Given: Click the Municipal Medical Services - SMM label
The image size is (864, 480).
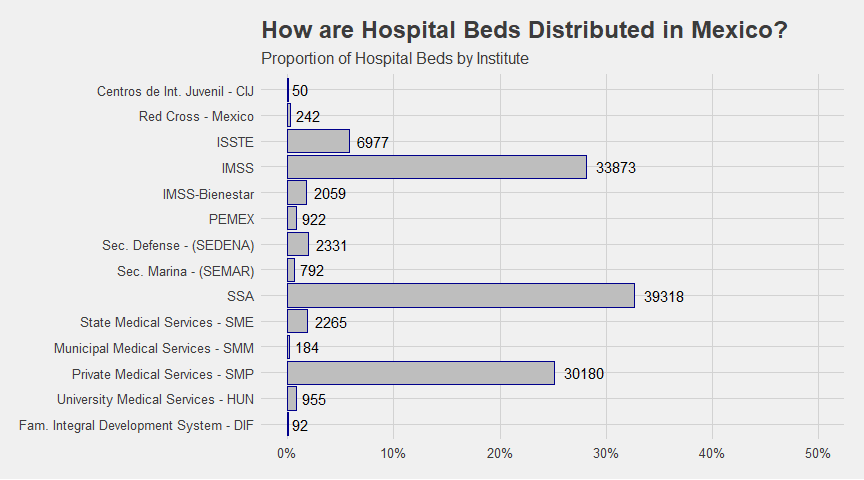Looking at the screenshot, I should [x=154, y=348].
